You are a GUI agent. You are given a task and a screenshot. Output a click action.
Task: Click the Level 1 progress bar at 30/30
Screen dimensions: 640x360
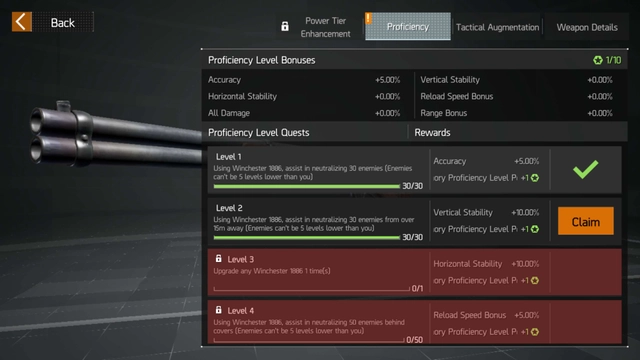(x=307, y=187)
